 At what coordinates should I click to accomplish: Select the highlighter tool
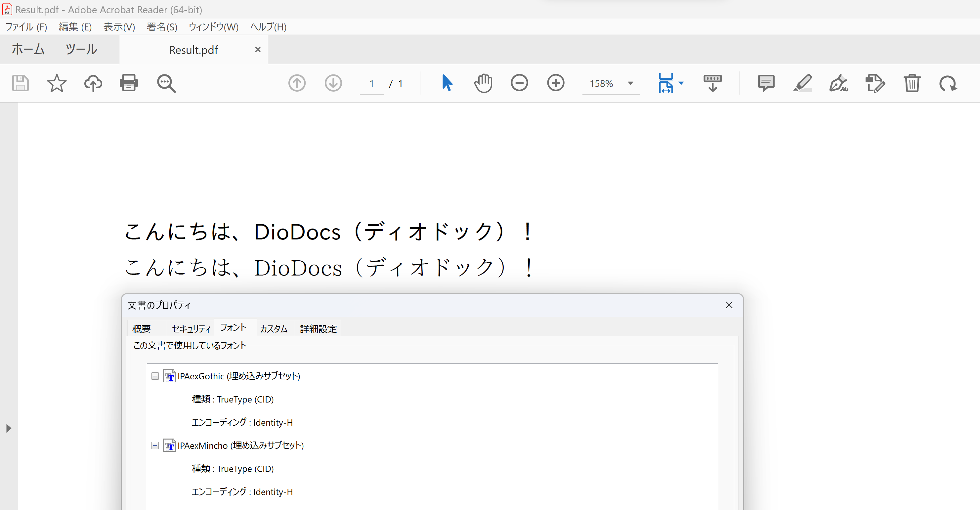[x=802, y=83]
